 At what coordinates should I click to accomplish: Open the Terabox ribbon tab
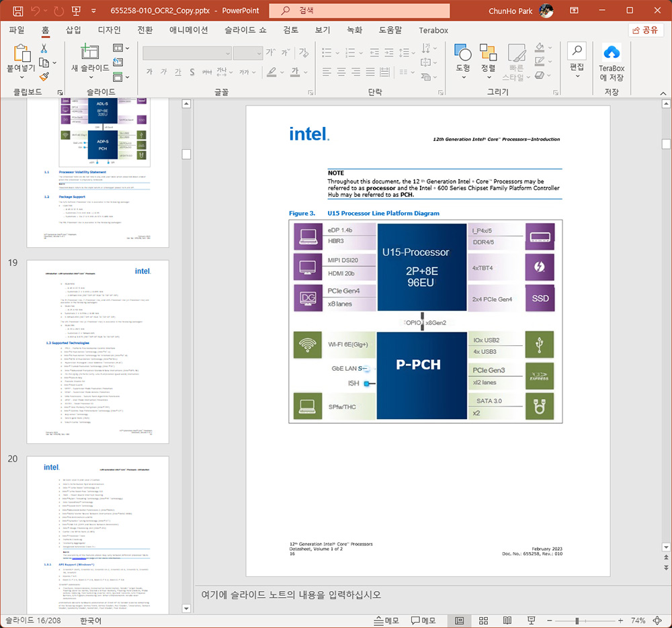(x=433, y=30)
